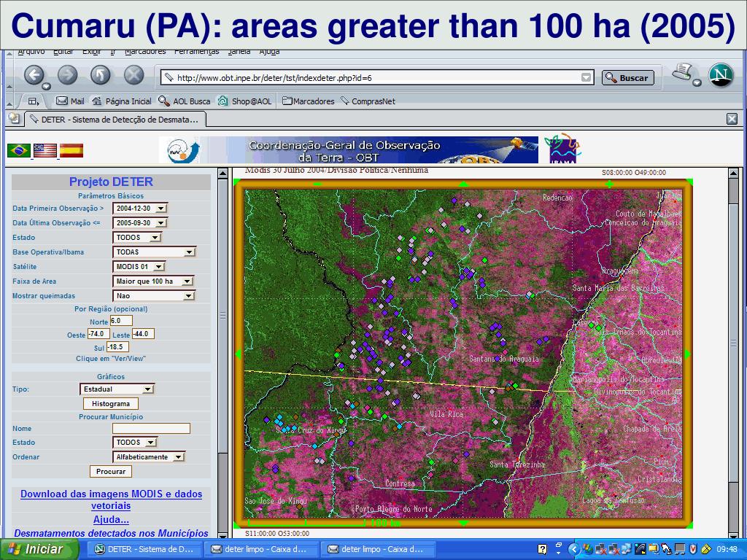The width and height of the screenshot is (747, 560).
Task: Click the INPE logo in the banner
Action: [184, 151]
